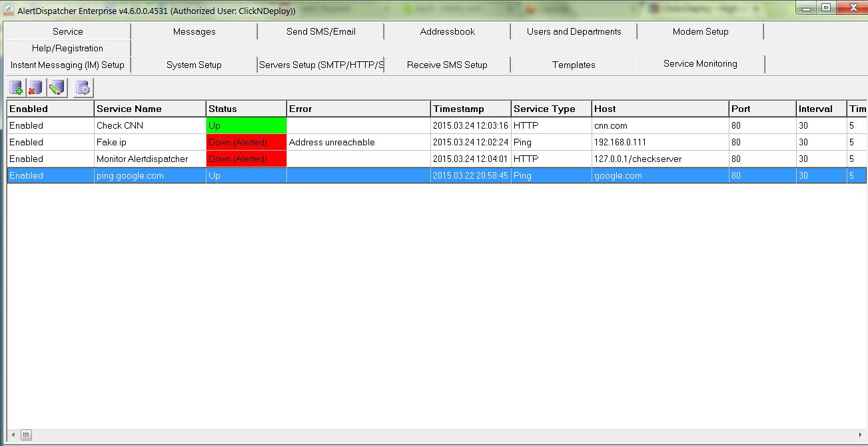
Task: Select the Service Monitoring tab
Action: [700, 64]
